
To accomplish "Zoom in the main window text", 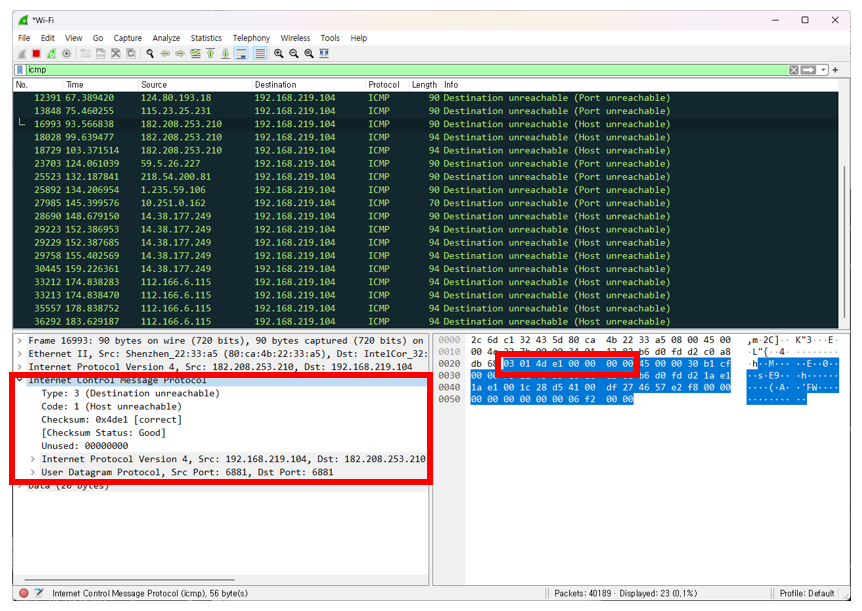I will click(279, 53).
